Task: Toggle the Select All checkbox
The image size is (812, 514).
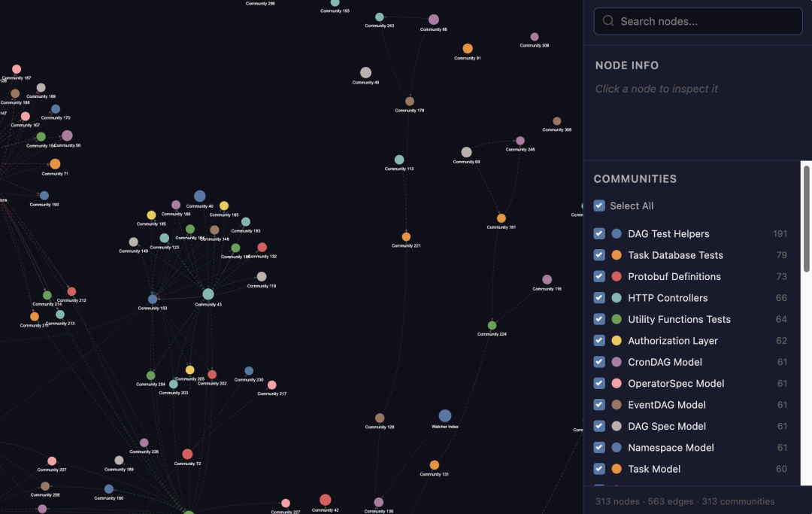Action: (x=599, y=205)
